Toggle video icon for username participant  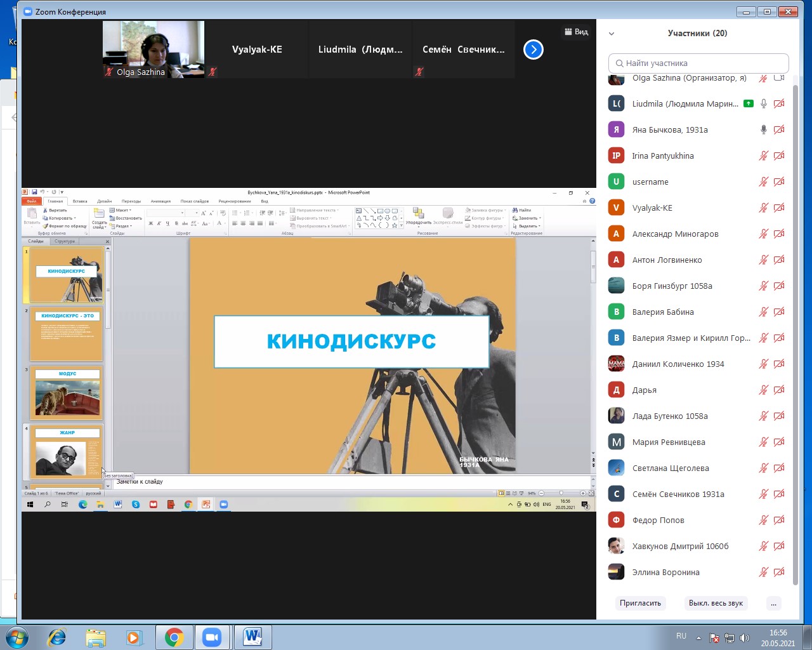tap(779, 182)
